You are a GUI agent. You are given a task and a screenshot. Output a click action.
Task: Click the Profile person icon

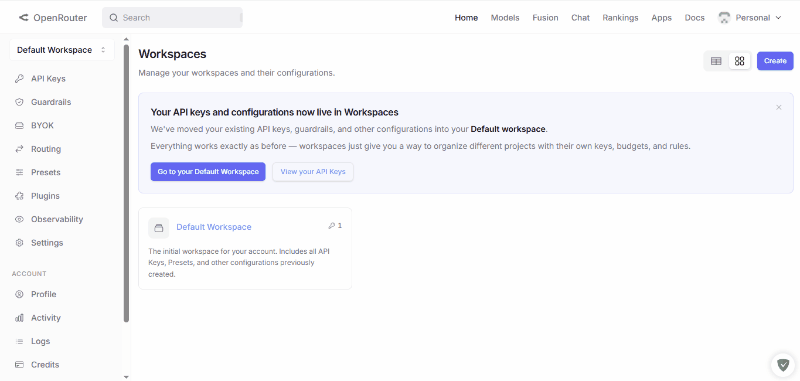pyautogui.click(x=19, y=294)
